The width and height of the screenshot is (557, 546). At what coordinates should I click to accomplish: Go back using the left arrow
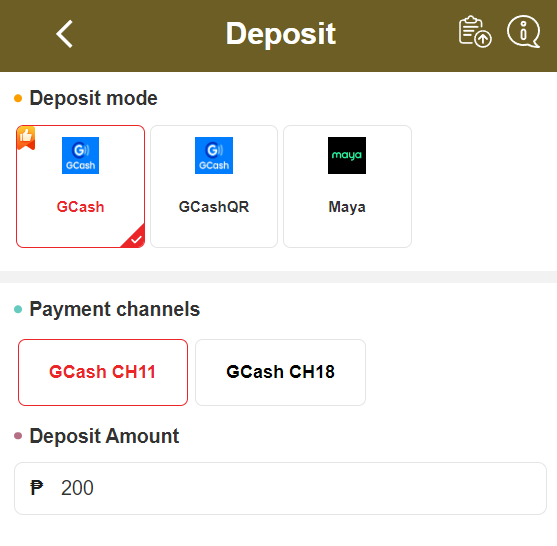click(64, 34)
